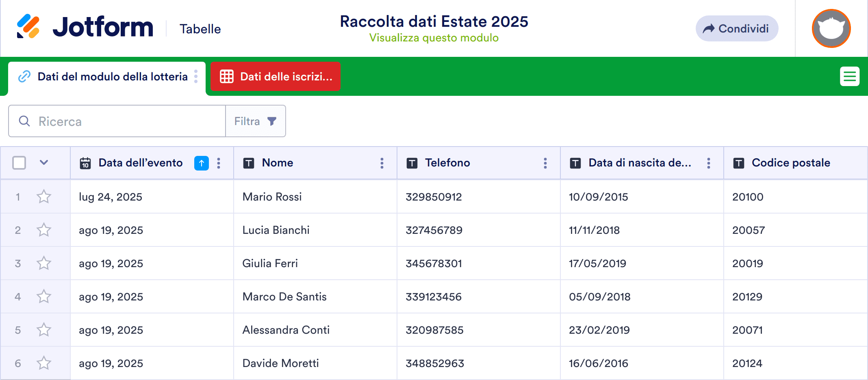The image size is (868, 380).
Task: Open lotteria tab options dots
Action: (196, 76)
